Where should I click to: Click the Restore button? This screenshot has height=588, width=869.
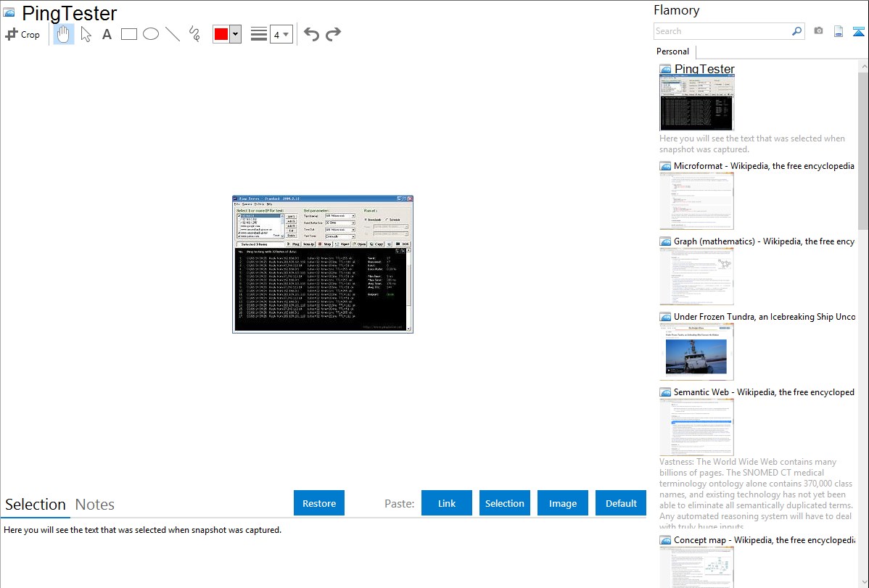(x=319, y=503)
